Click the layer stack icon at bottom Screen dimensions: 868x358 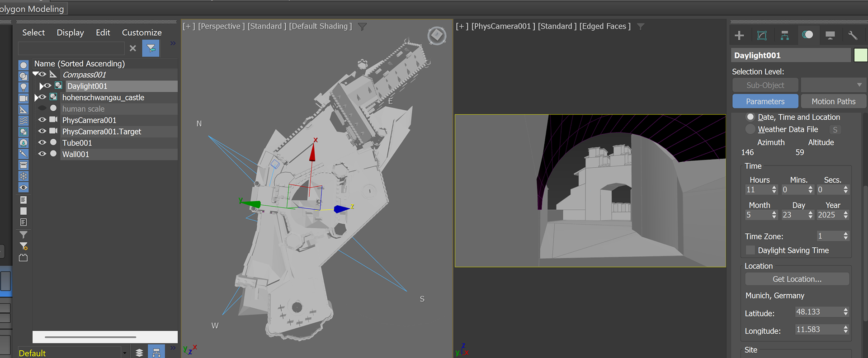[139, 353]
